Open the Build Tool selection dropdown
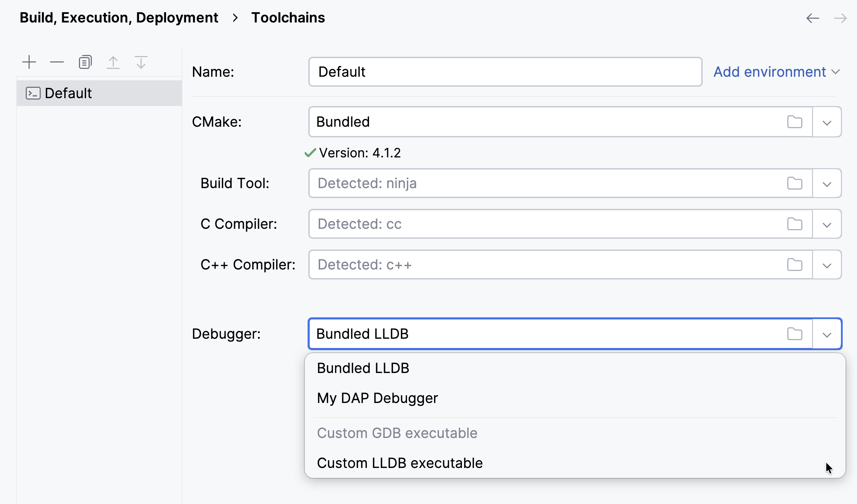 (826, 183)
